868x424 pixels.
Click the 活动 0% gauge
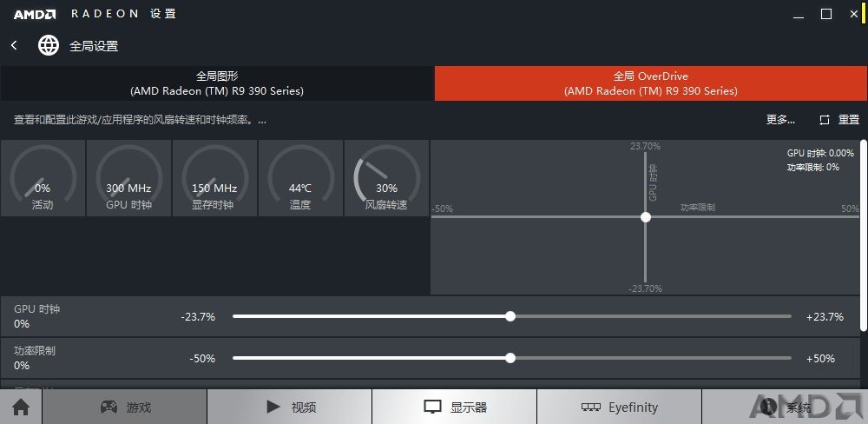pos(43,178)
